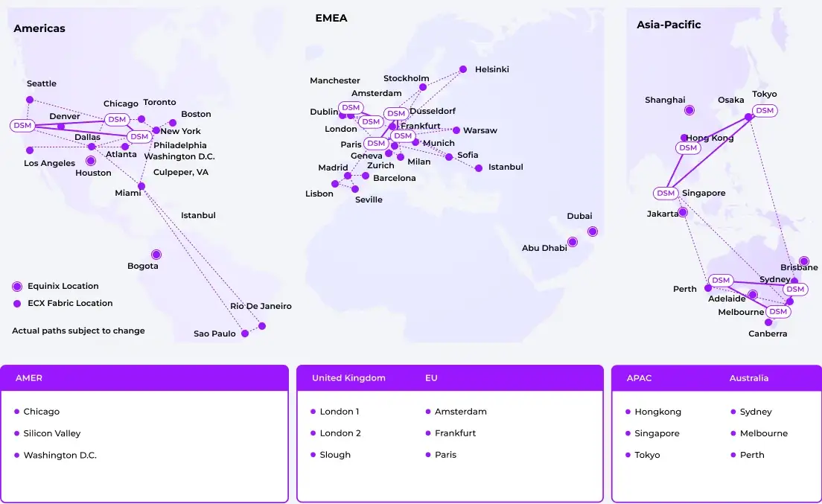Viewport: 822px width, 504px height.
Task: Click the DSM badge beside Singapore
Action: click(x=666, y=194)
